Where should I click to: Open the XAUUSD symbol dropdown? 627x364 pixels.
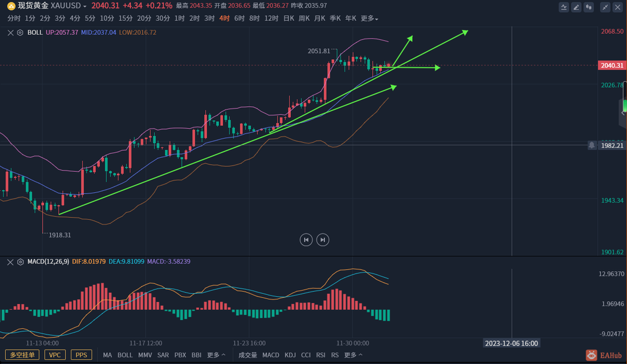click(x=85, y=6)
